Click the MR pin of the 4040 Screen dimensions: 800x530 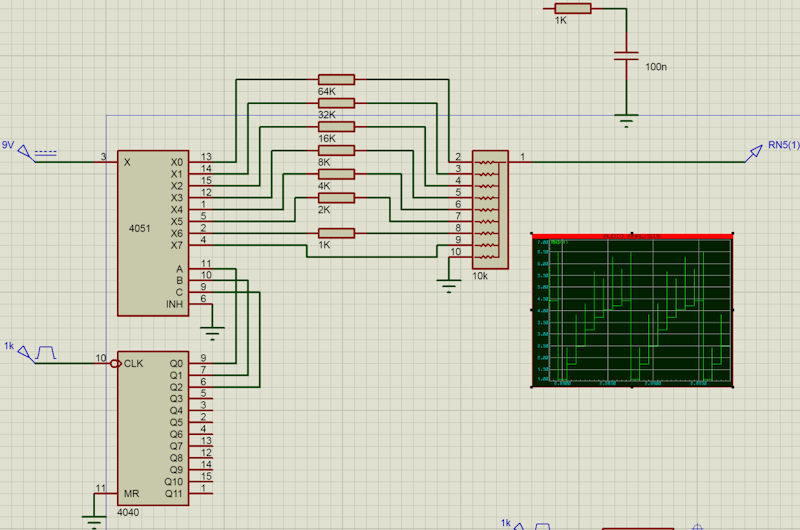(106, 493)
